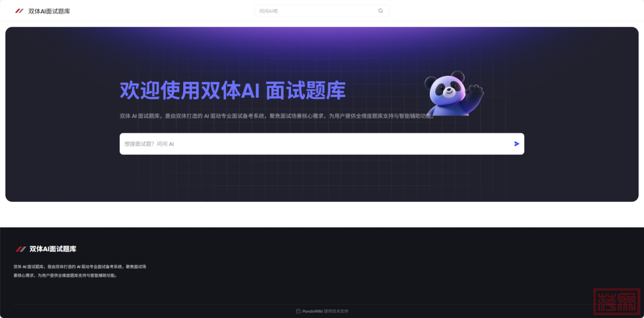Click the footer description paragraph
This screenshot has height=318, width=644.
[x=79, y=271]
